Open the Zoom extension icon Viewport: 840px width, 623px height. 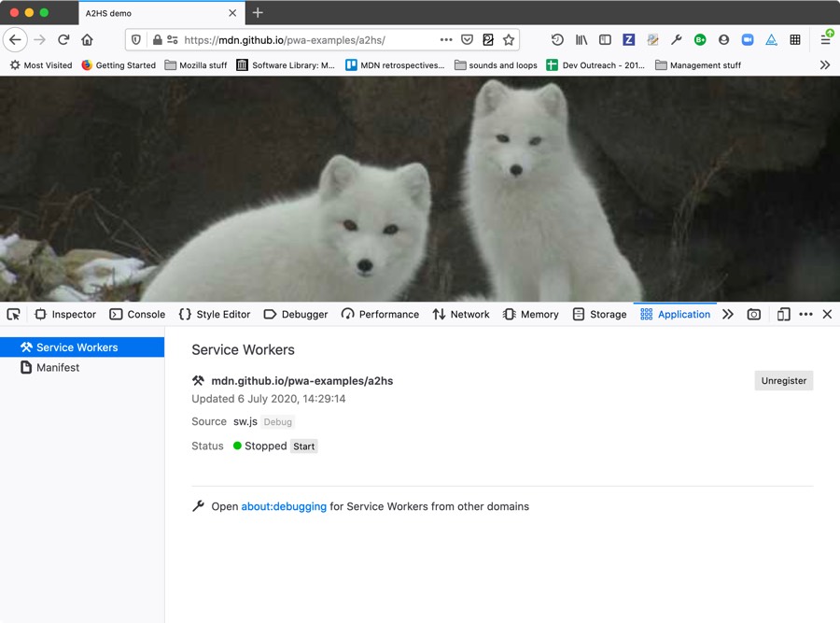coord(748,40)
